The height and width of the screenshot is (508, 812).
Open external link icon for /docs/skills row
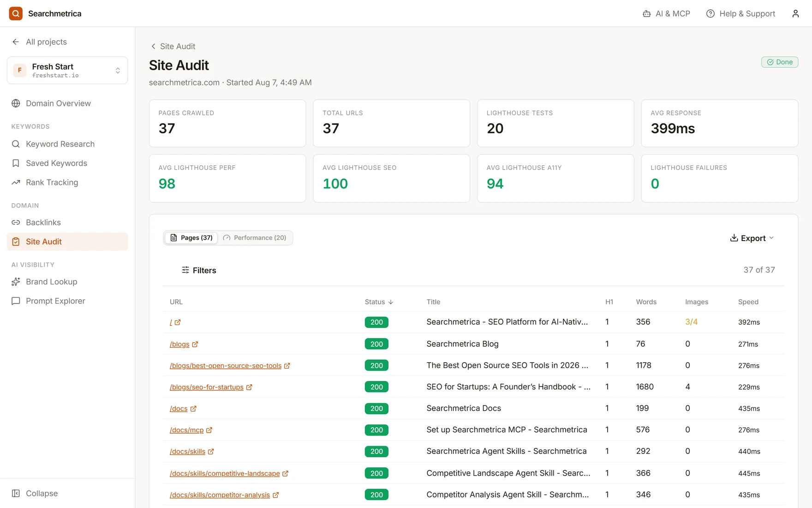(x=211, y=452)
